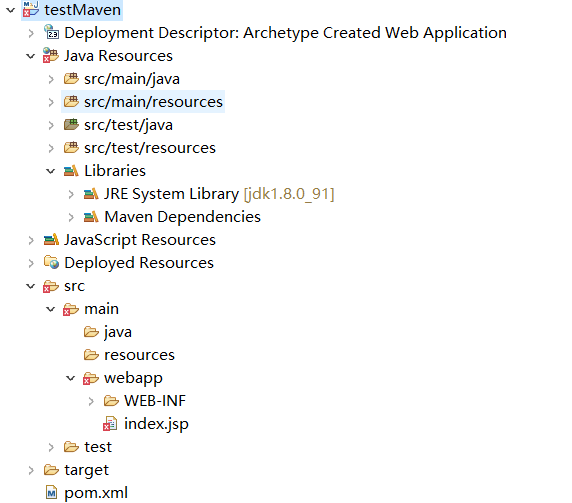Click the index.jsp file icon
This screenshot has width=572, height=503.
point(110,424)
